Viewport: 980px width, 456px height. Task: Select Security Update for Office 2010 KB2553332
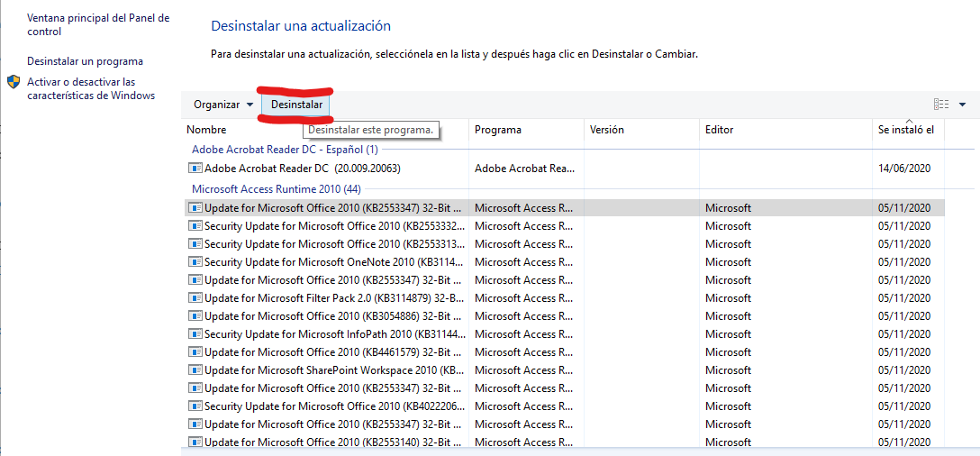point(335,226)
